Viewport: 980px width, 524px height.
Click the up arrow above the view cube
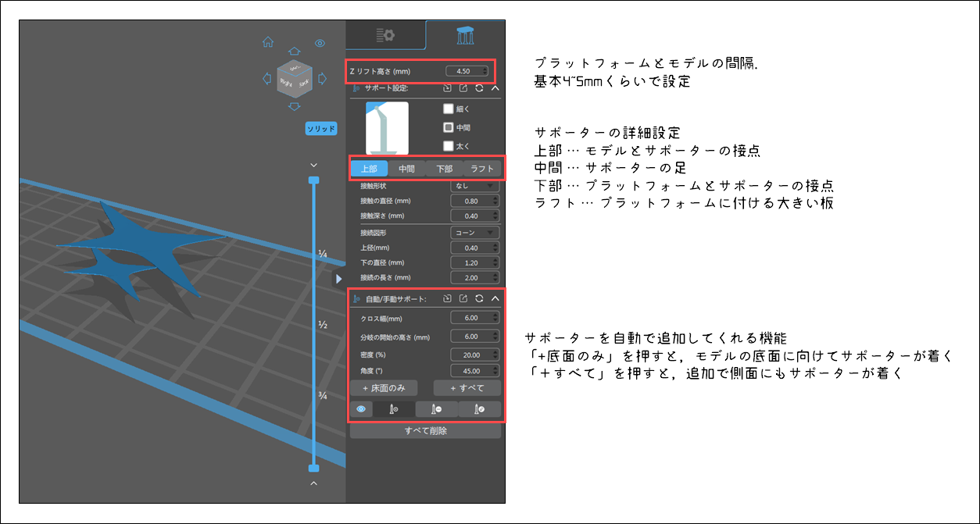point(294,51)
